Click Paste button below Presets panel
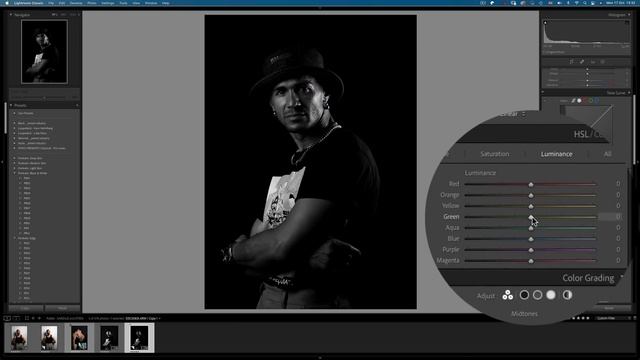 pos(62,308)
